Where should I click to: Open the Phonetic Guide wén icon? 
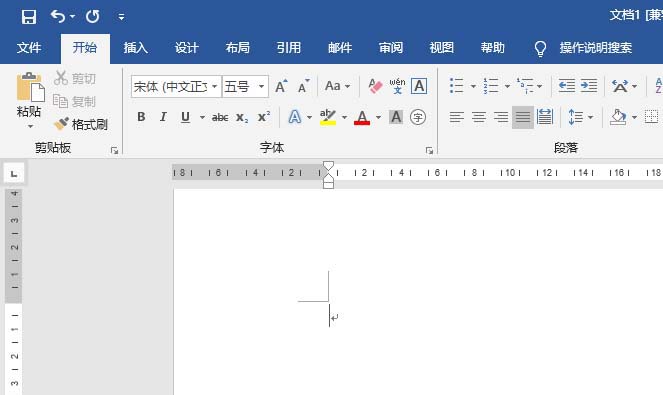[397, 86]
